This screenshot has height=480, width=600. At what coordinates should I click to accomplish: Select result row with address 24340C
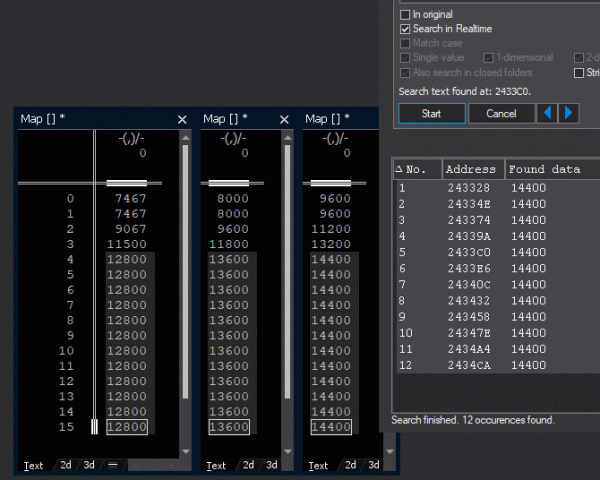[497, 284]
